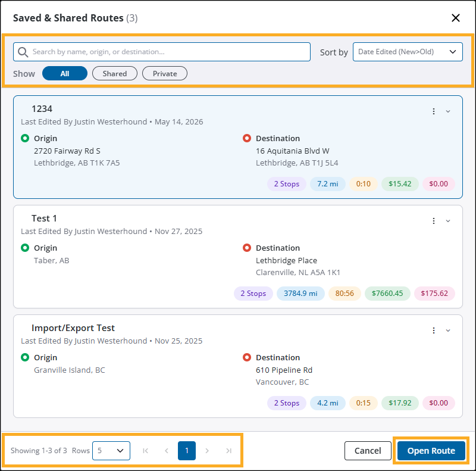Select the Import/Export Test route card

pyautogui.click(x=237, y=366)
